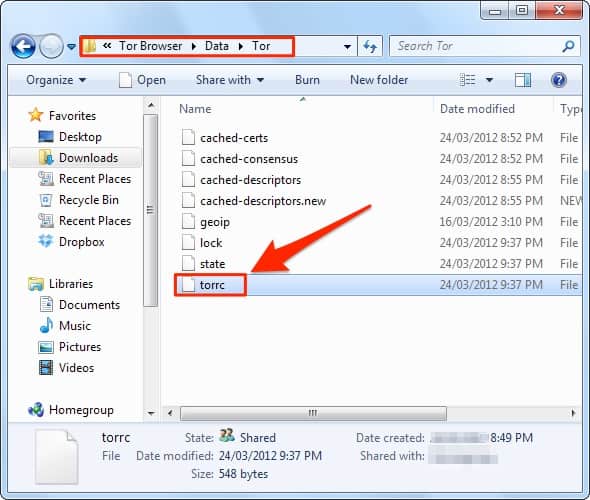Click the cached-certs file icon
Viewport: 590px width, 500px height.
click(x=188, y=137)
